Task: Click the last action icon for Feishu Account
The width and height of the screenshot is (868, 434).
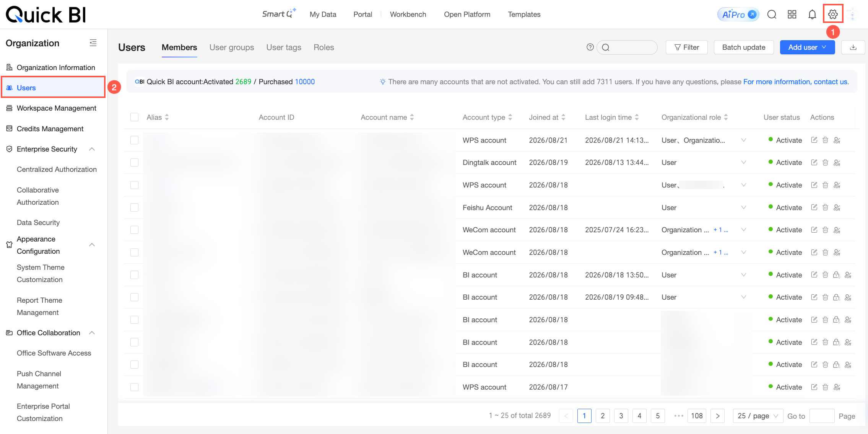Action: click(x=837, y=207)
